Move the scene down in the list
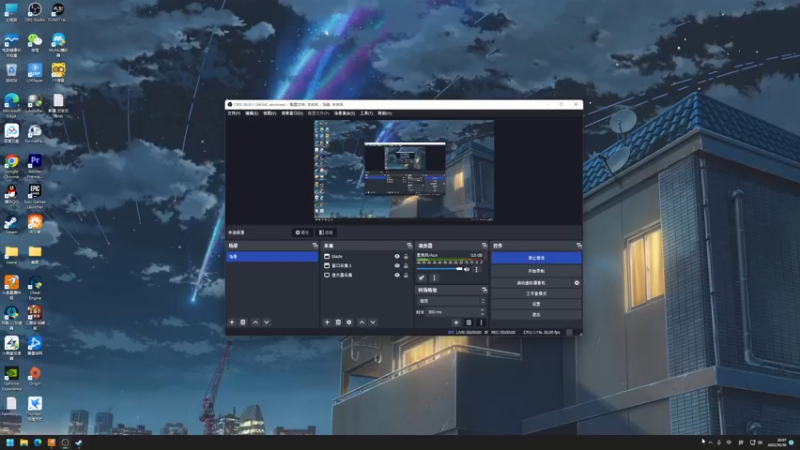 click(266, 322)
